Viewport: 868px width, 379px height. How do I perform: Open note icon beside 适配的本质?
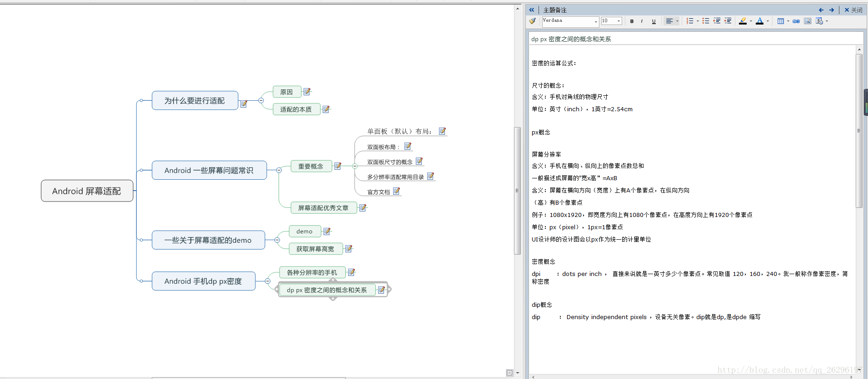click(x=326, y=109)
